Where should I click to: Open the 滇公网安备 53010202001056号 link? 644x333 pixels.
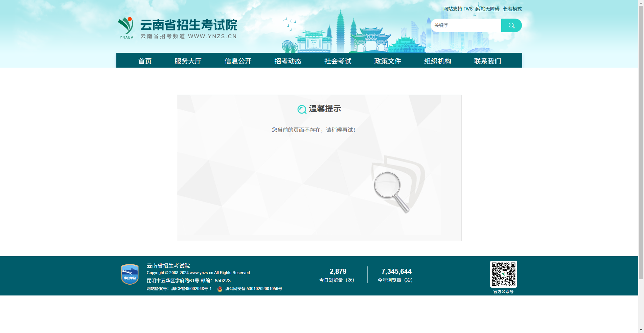tap(253, 289)
